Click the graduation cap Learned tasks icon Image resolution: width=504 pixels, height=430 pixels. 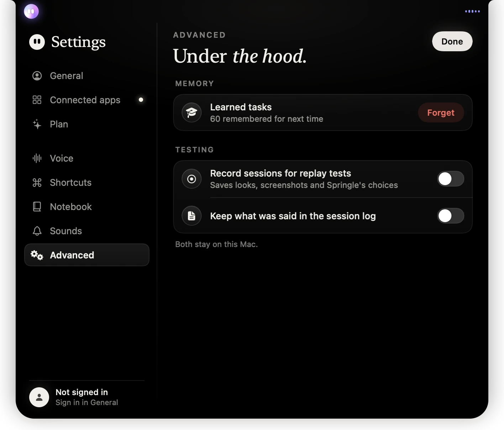point(191,112)
